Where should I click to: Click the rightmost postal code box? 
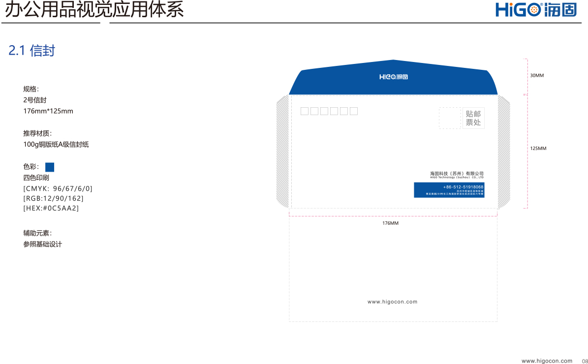(x=354, y=111)
